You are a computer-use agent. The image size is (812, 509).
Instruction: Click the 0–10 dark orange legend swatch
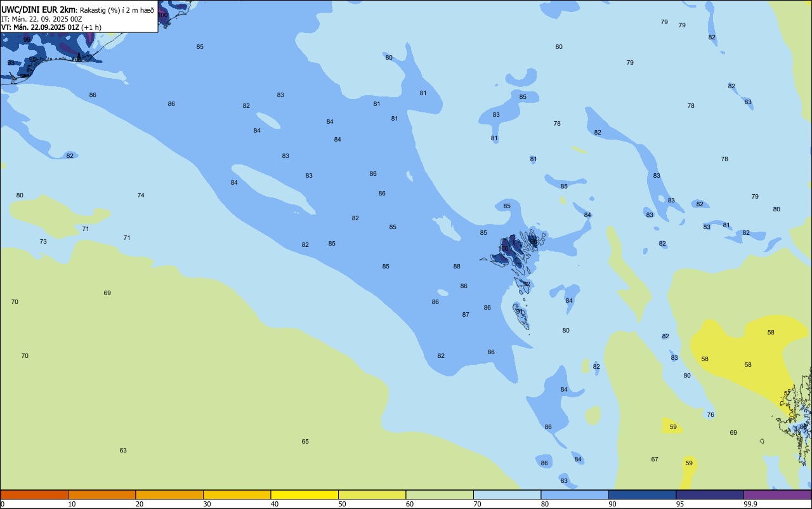tap(34, 494)
